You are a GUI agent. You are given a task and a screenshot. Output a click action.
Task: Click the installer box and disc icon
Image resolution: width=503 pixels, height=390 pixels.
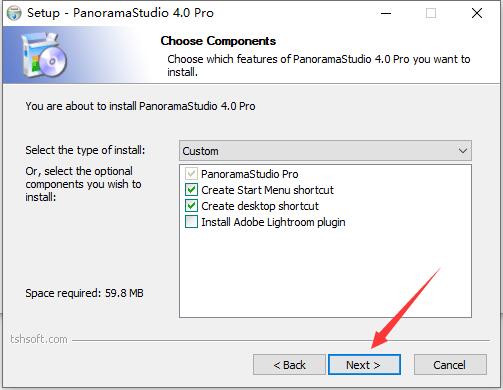44,55
